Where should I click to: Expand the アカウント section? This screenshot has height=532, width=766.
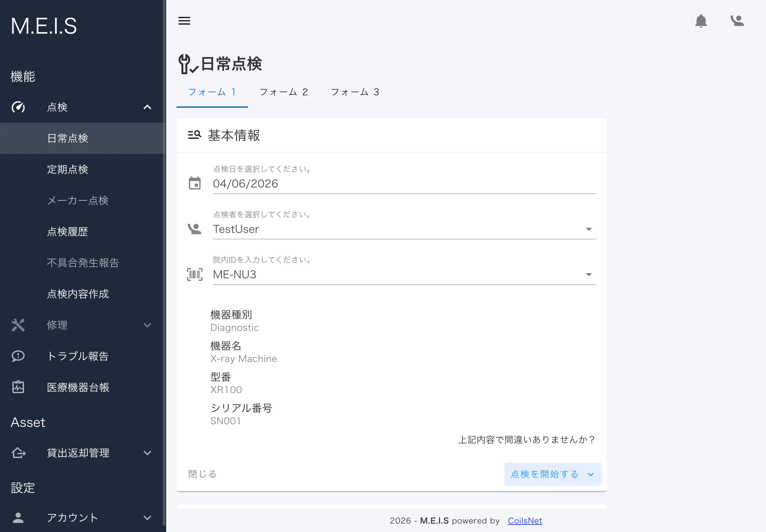pos(147,517)
